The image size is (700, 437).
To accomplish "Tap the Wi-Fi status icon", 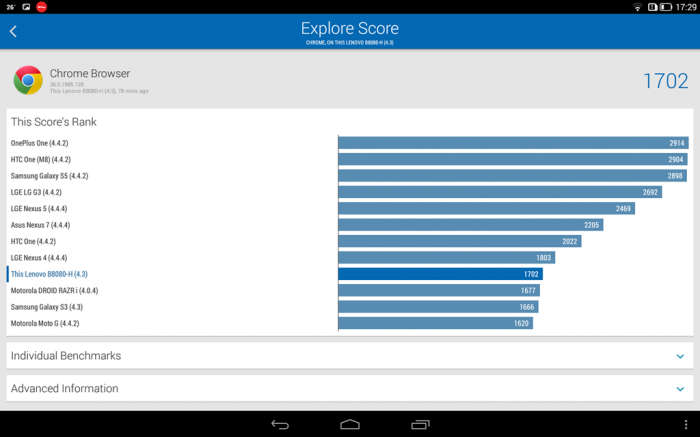I will click(x=637, y=7).
